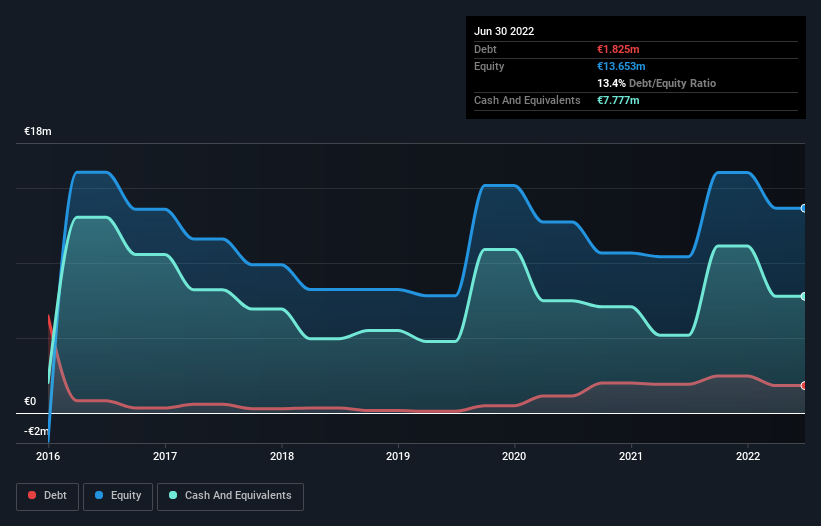The width and height of the screenshot is (821, 526).
Task: Click the 2020 x-axis label
Action: pyautogui.click(x=514, y=456)
